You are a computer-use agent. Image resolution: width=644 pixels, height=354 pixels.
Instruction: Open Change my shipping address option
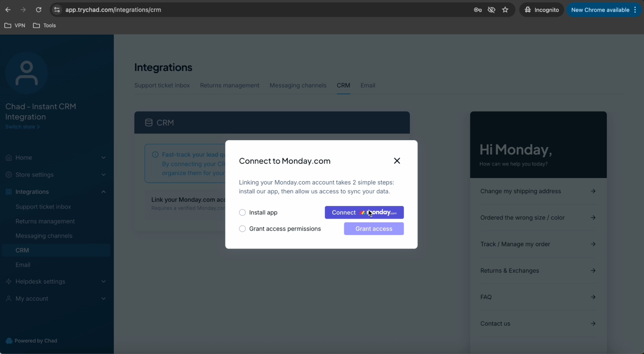tap(538, 191)
